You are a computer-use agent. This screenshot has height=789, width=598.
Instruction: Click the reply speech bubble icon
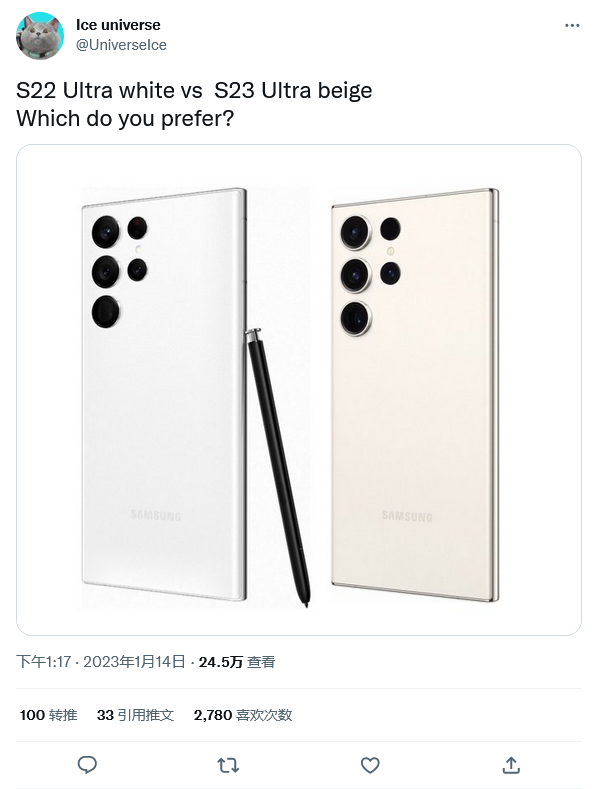[87, 765]
